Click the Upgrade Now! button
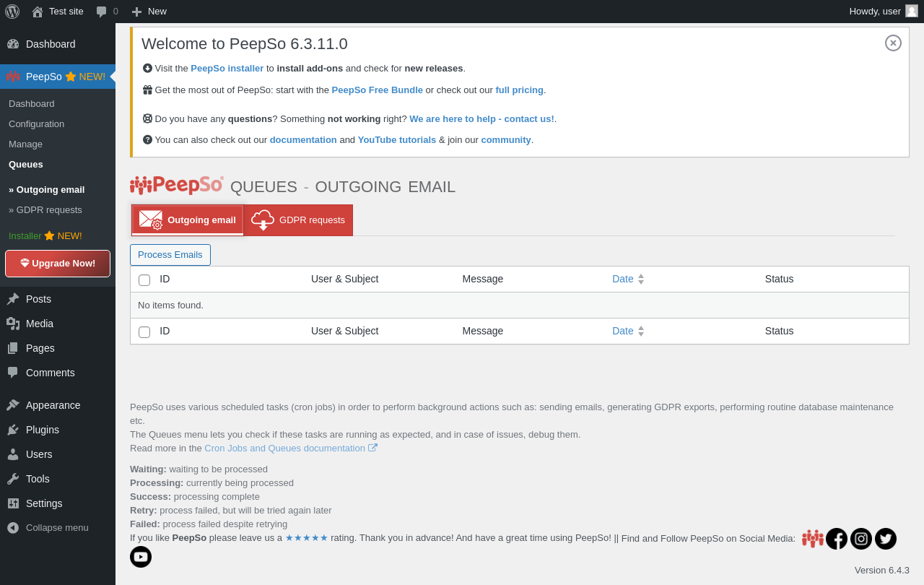This screenshot has height=585, width=924. (x=58, y=264)
